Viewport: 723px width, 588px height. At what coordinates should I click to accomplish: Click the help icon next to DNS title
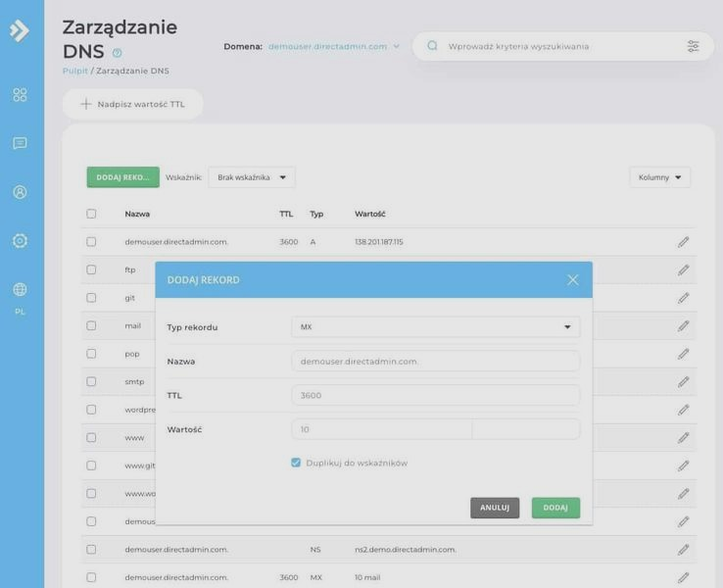coord(118,53)
